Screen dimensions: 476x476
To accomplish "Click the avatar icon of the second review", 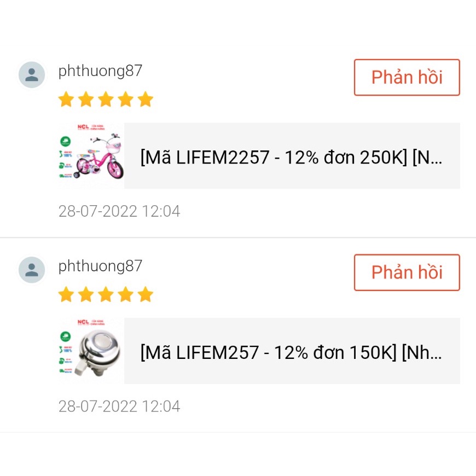I will pyautogui.click(x=32, y=270).
